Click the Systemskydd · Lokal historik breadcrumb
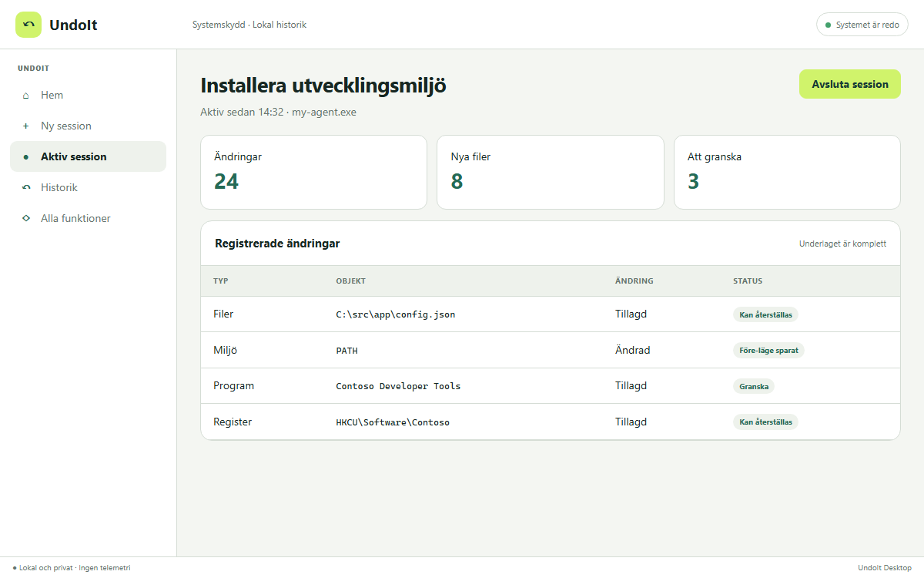This screenshot has height=578, width=924. pos(249,25)
